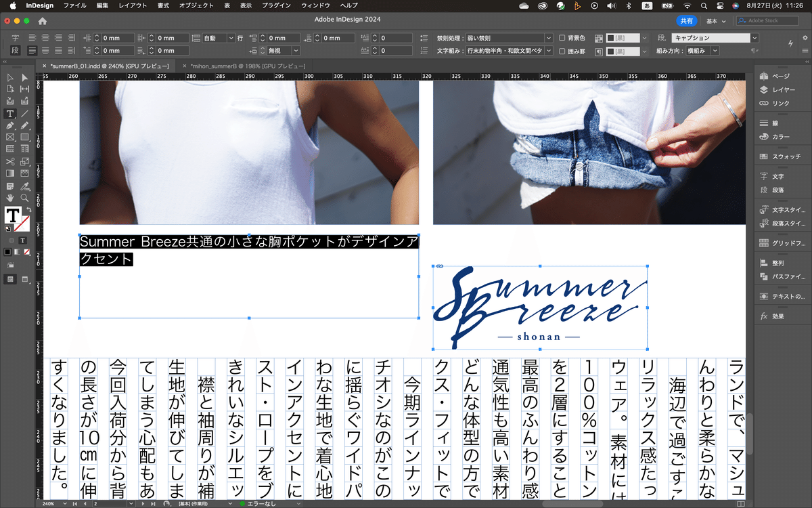Set paragraph alignment to center
The height and width of the screenshot is (508, 812).
coord(44,38)
